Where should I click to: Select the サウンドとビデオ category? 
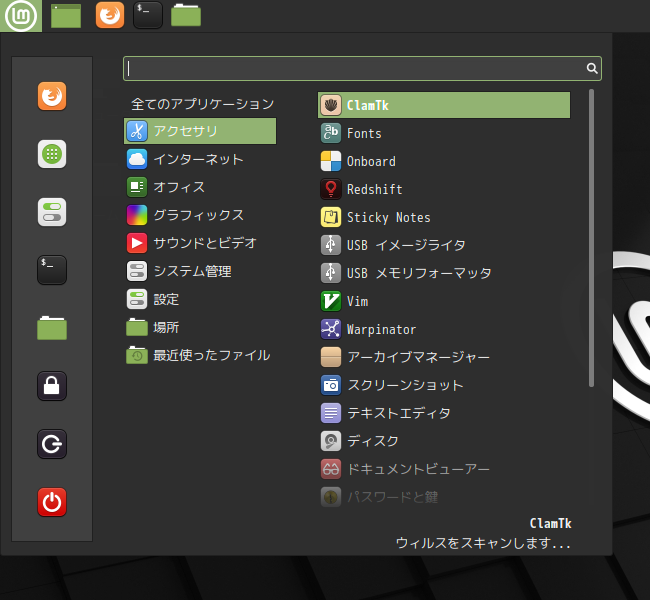[200, 243]
